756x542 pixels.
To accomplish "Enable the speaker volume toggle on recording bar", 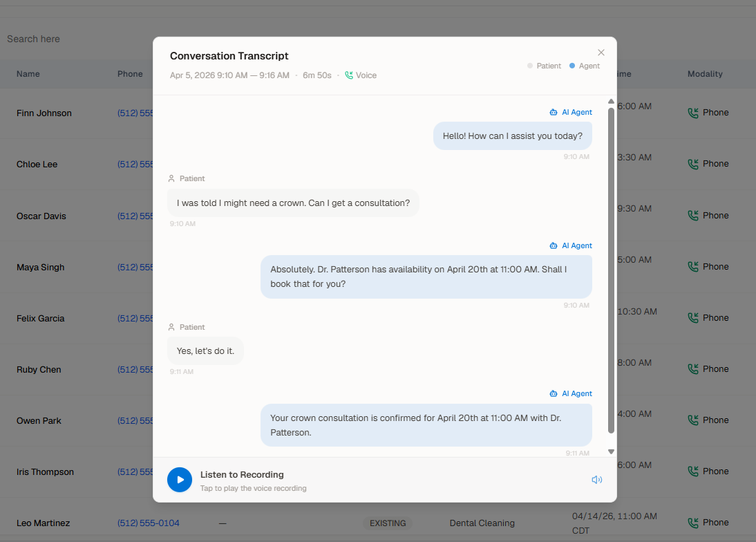I will tap(596, 479).
